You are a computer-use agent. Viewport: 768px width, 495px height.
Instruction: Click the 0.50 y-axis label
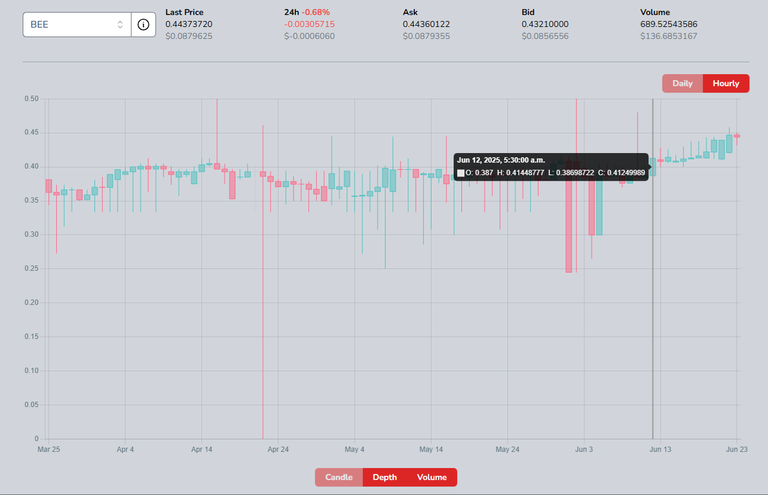[31, 98]
